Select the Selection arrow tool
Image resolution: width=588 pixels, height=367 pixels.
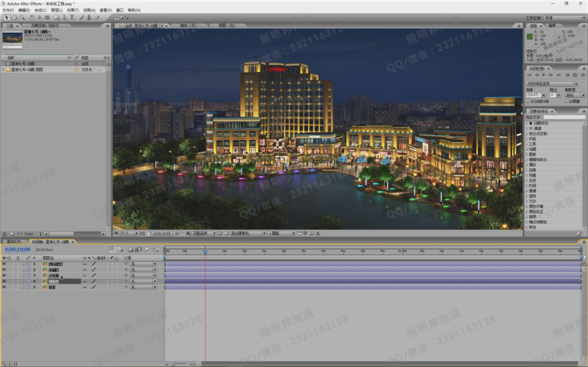pyautogui.click(x=6, y=18)
